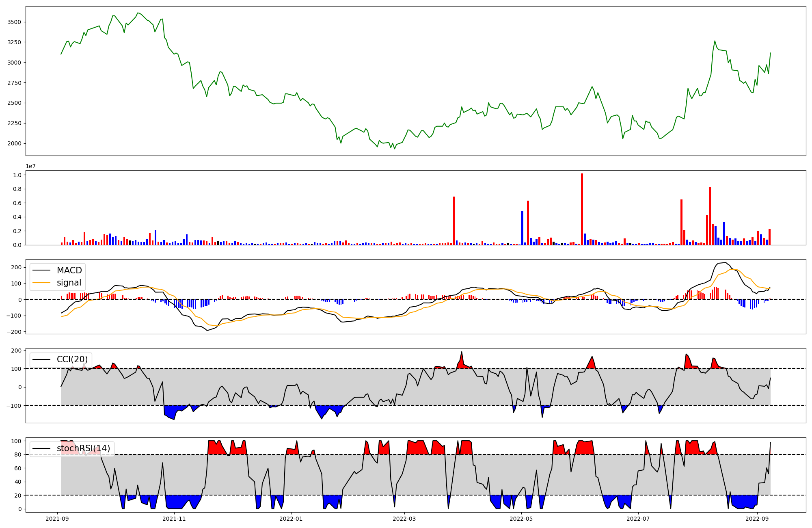
Task: Click the MACD legend label
Action: [69, 270]
